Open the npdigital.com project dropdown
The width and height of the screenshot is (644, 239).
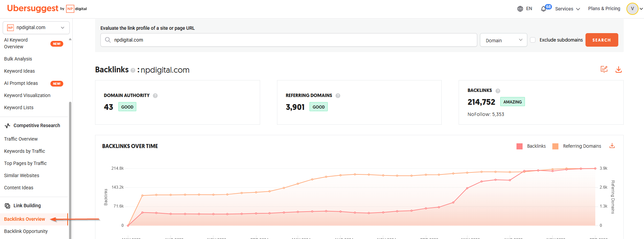coord(36,28)
